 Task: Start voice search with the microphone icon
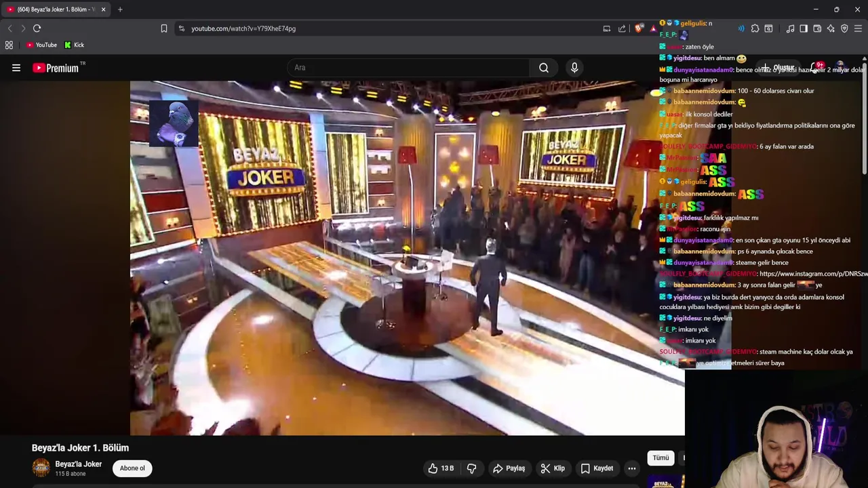pyautogui.click(x=574, y=68)
